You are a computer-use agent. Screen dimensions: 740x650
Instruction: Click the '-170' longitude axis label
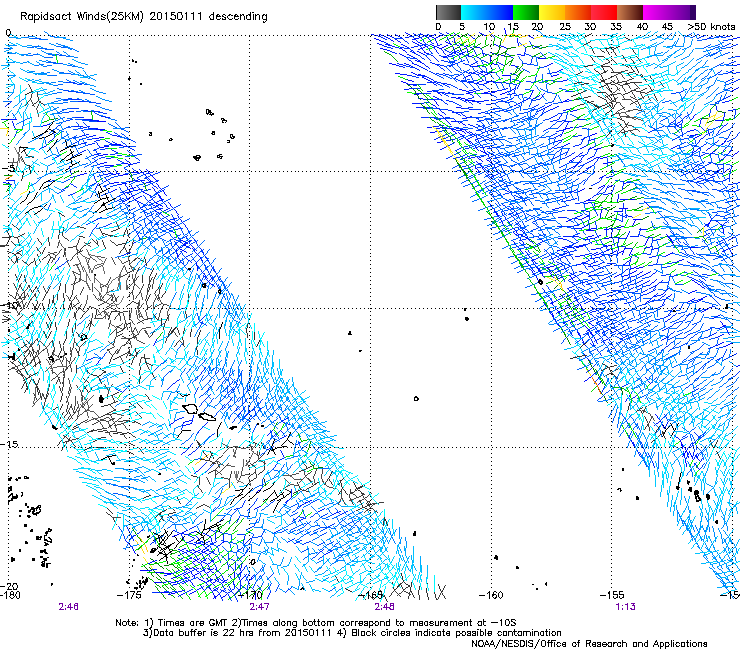(250, 595)
